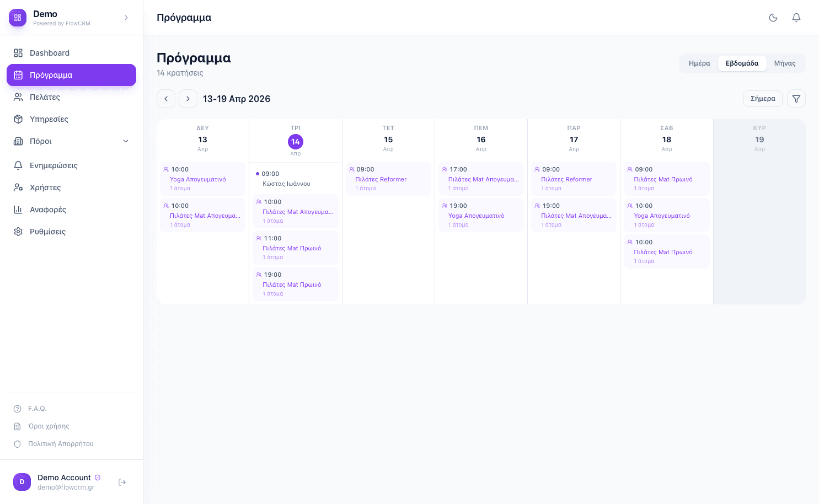Click the Σήμερα button
Viewport: 819px width, 504px height.
pos(763,99)
